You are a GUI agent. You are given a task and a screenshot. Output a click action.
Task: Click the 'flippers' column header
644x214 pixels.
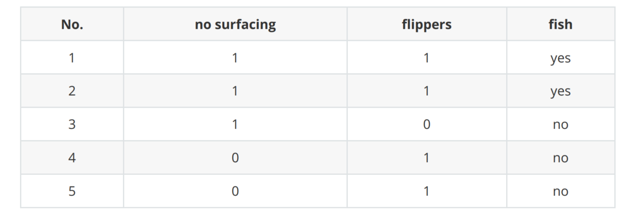[426, 24]
